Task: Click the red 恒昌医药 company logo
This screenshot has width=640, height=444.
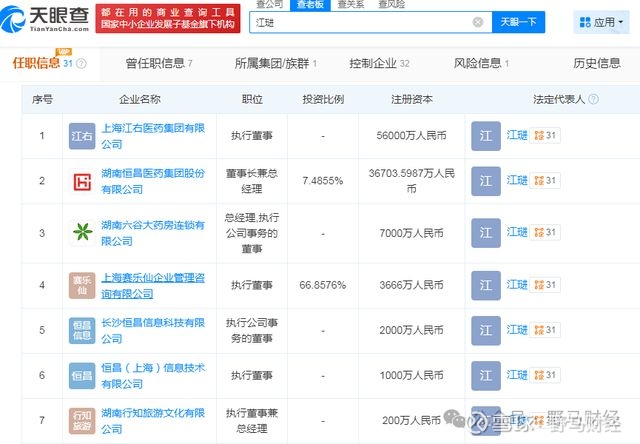Action: point(82,182)
